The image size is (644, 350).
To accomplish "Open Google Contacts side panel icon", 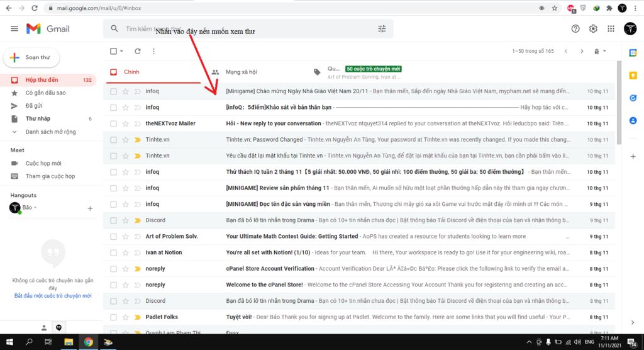I will pos(633,120).
